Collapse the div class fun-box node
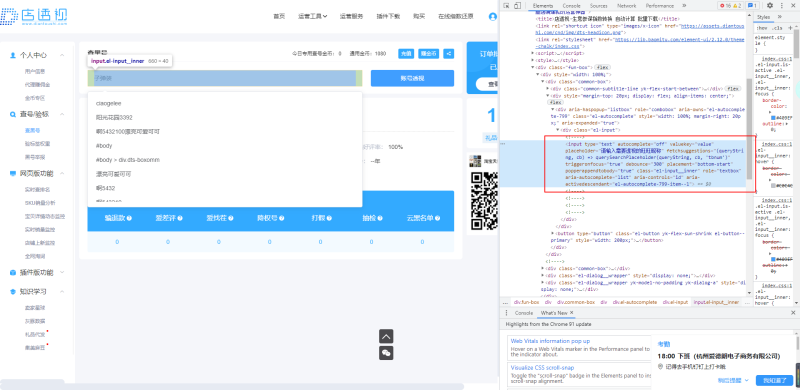The width and height of the screenshot is (800, 390). [x=533, y=67]
